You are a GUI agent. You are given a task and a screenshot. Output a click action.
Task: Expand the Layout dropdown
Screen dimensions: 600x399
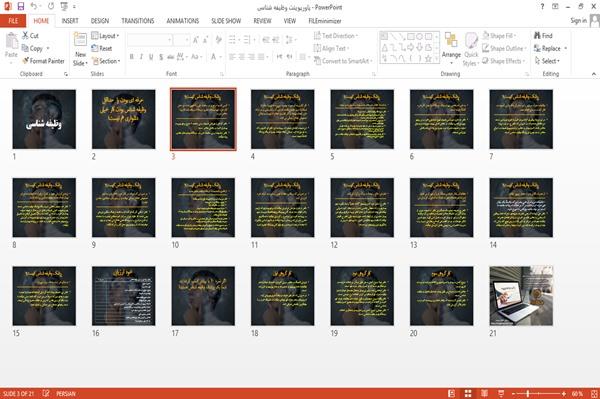(x=105, y=36)
